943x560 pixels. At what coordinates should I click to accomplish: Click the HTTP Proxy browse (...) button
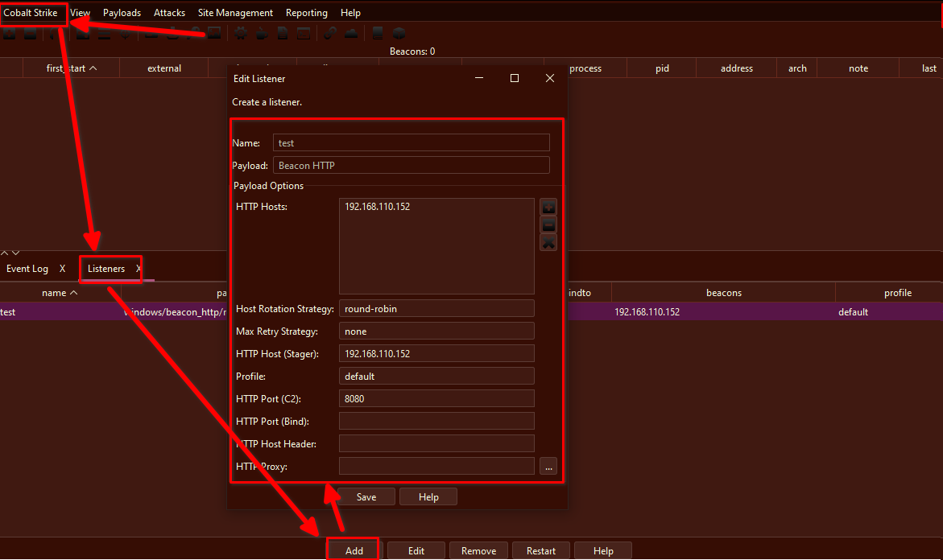coord(548,466)
